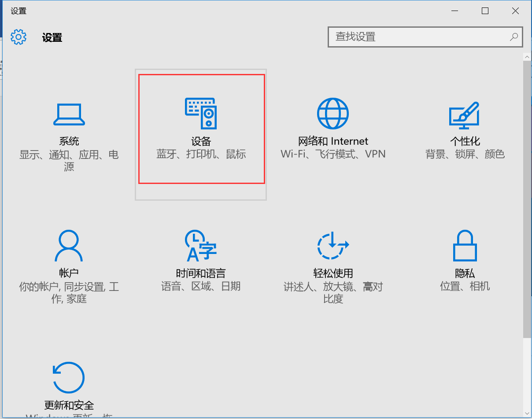Open the Privacy padlock icon

465,246
